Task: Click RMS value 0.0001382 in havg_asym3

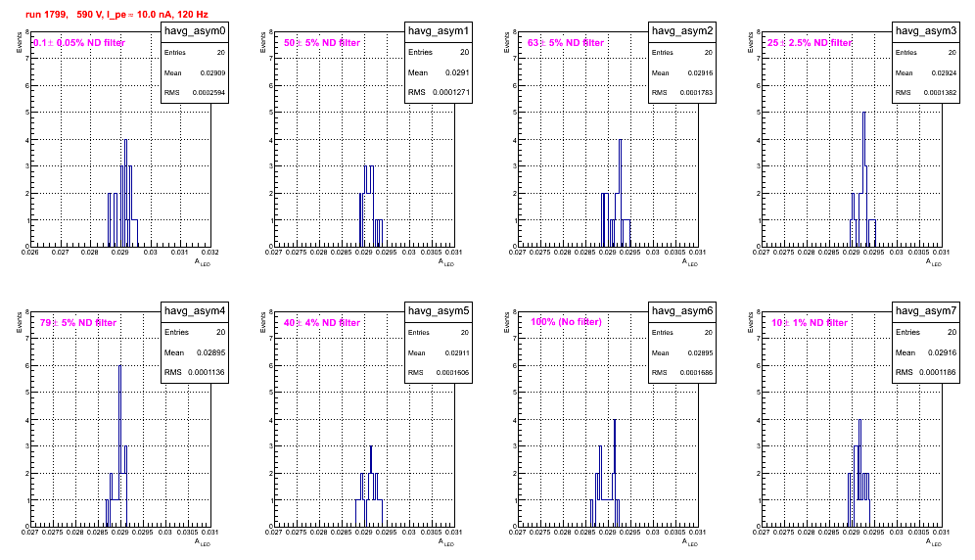Action: point(940,93)
